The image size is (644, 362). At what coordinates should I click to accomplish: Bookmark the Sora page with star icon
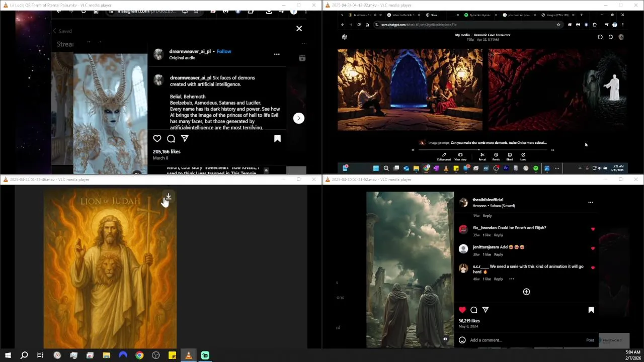click(x=558, y=25)
